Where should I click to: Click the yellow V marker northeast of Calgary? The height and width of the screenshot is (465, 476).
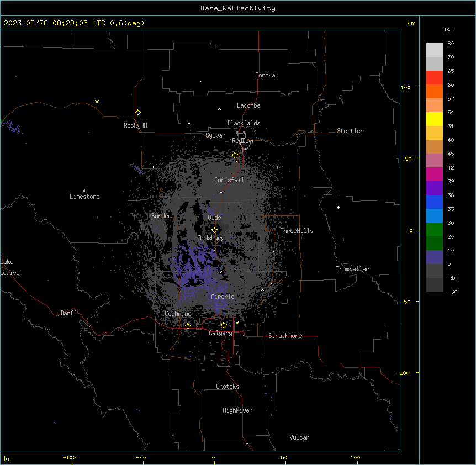click(237, 323)
